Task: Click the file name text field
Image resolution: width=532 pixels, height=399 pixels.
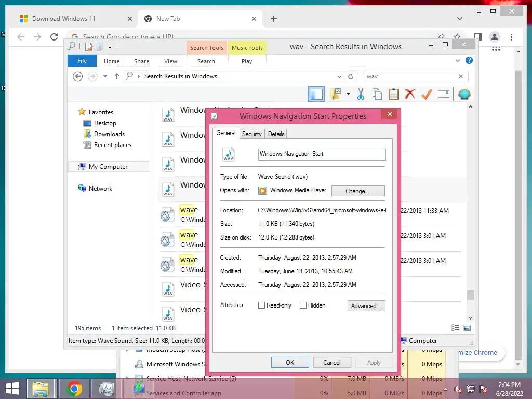Action: pyautogui.click(x=322, y=154)
